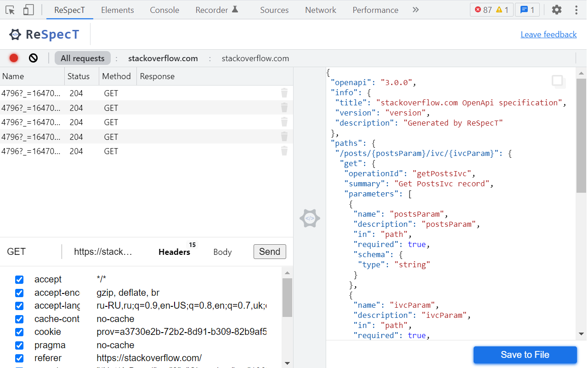Click the gzip, deflate, br header value
Viewport: 588px width, 368px height.
[x=128, y=293]
